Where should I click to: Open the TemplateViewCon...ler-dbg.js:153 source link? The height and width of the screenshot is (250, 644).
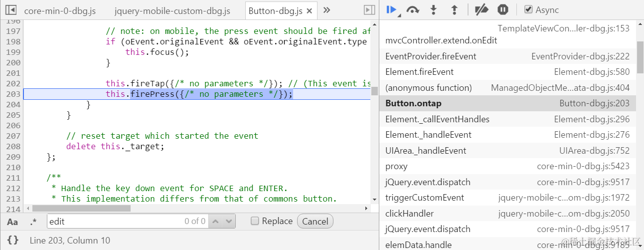coord(564,28)
